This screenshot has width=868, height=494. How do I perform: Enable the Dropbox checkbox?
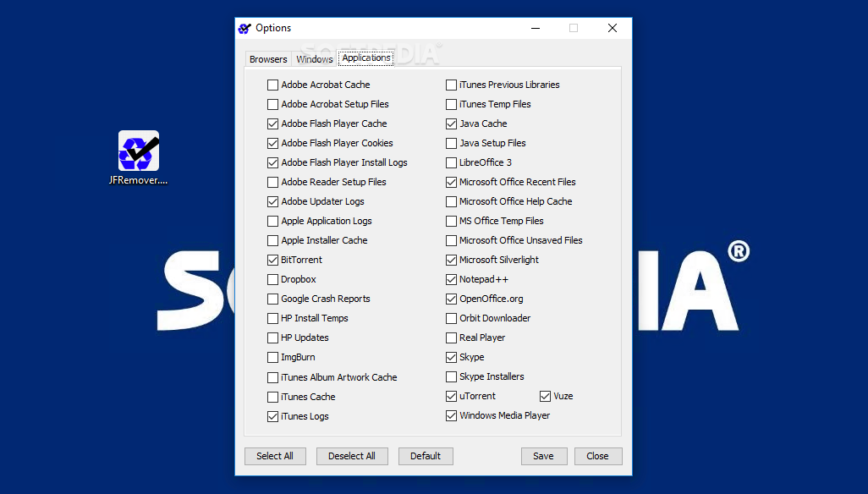[273, 279]
